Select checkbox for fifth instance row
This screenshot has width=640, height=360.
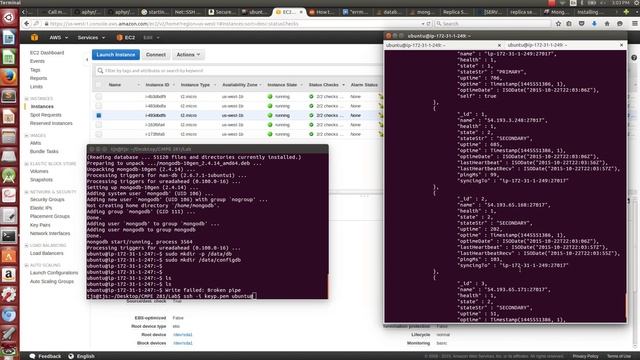pyautogui.click(x=98, y=134)
